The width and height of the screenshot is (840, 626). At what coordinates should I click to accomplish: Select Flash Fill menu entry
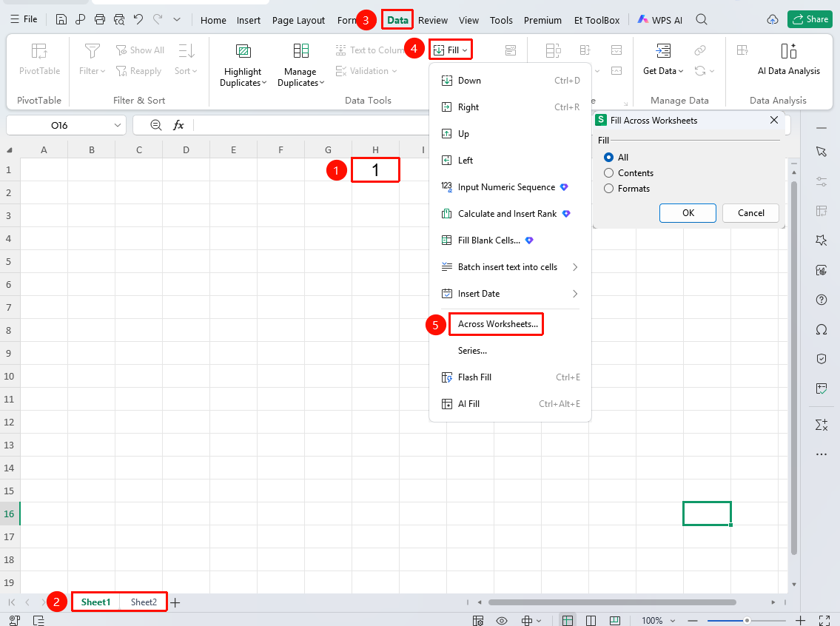[x=510, y=377]
